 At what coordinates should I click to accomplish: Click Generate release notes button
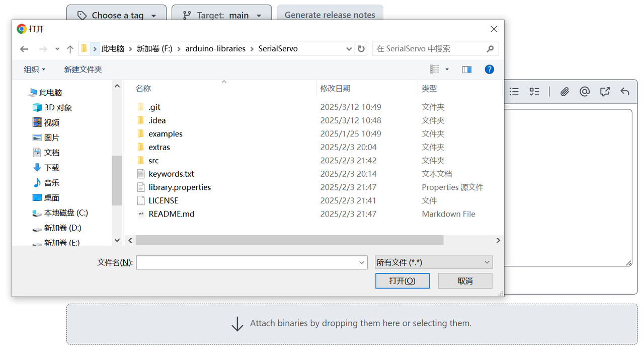pyautogui.click(x=330, y=15)
